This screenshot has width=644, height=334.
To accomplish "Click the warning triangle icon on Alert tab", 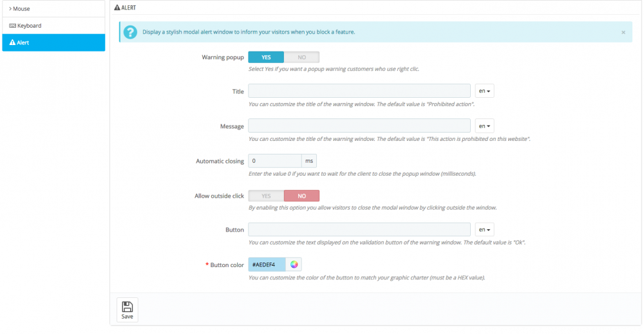I will 12,42.
